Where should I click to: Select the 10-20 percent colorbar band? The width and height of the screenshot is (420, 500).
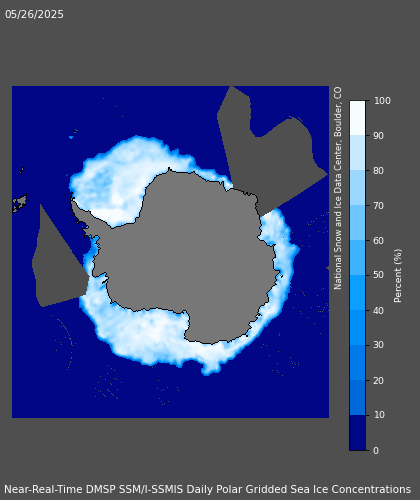pos(357,398)
